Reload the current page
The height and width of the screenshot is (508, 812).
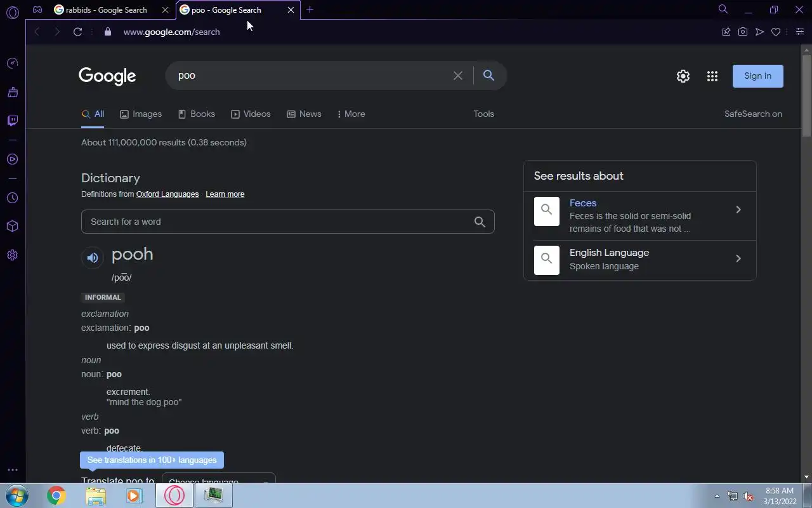[77, 32]
